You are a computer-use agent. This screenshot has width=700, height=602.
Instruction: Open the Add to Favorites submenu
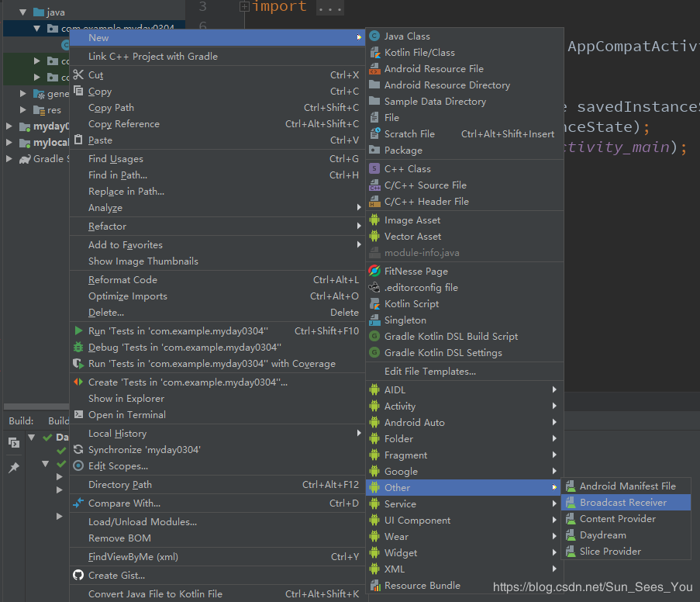[217, 245]
